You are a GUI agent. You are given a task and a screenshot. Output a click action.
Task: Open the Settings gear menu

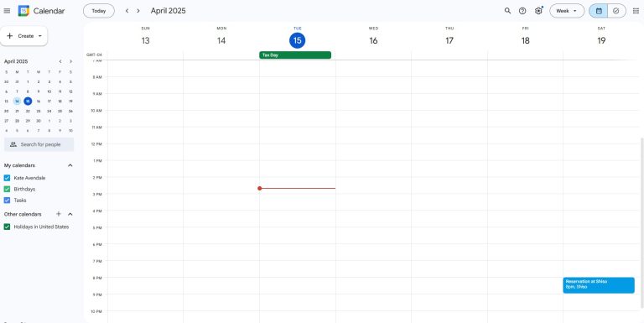tap(538, 11)
